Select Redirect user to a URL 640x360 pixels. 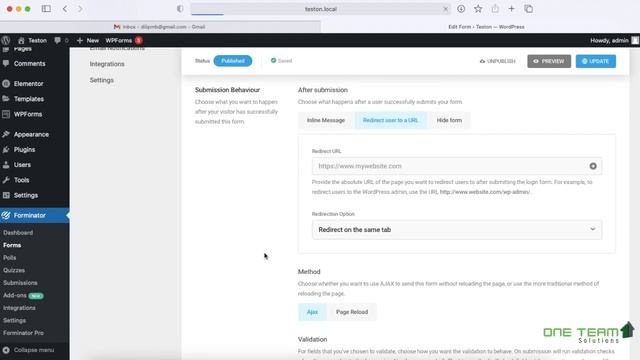390,120
